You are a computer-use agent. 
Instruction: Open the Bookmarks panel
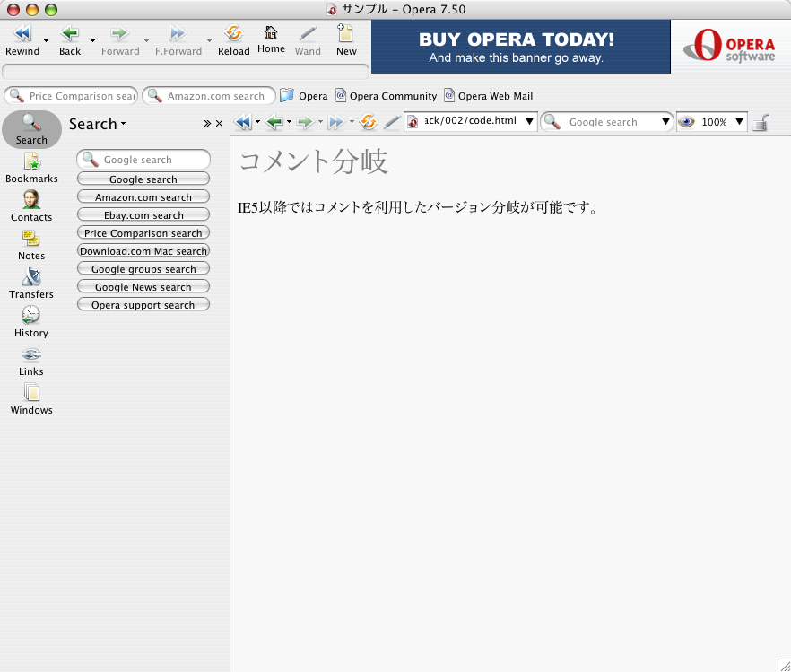(31, 162)
